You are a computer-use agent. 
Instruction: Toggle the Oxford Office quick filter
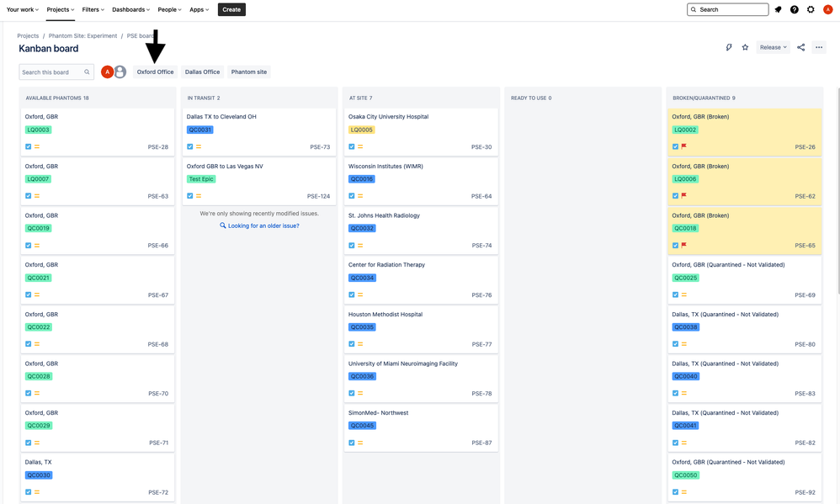tap(155, 72)
